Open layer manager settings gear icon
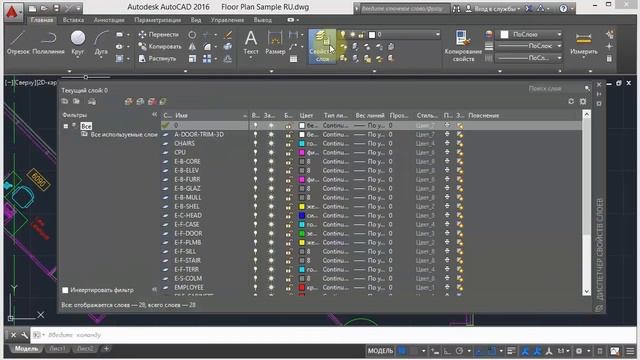This screenshot has width=640, height=360. coord(583,101)
